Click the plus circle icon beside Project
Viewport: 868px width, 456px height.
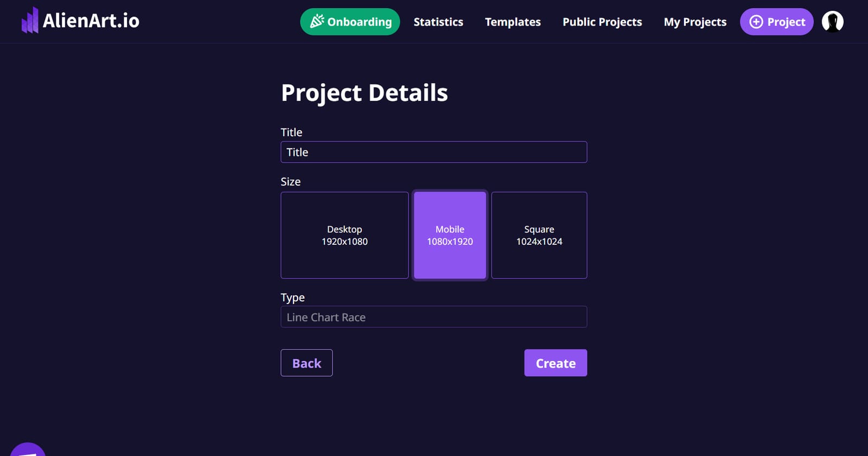click(x=756, y=22)
